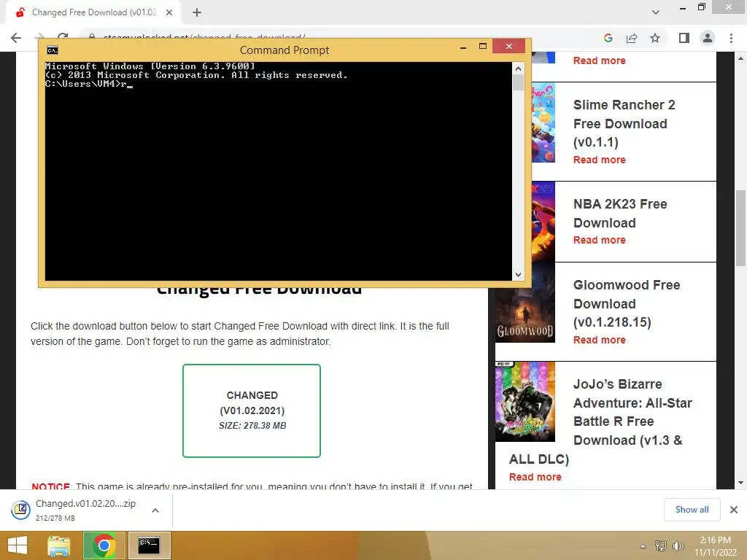Open volume speaker icon in tray
747x560 pixels.
coord(678,546)
